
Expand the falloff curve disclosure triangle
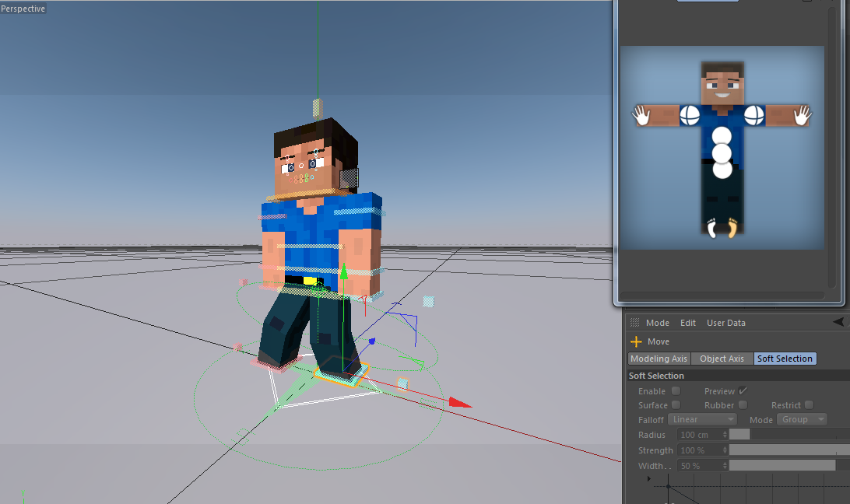click(648, 478)
